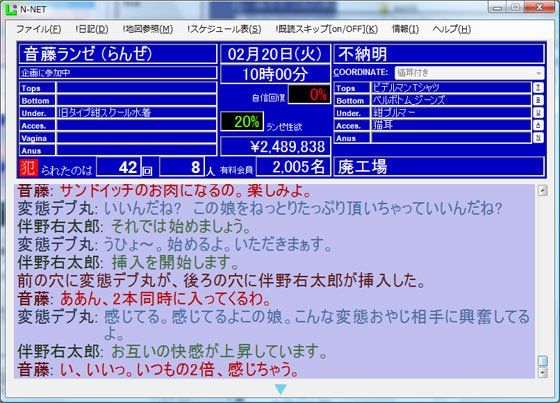Click the scroll-up arrow of the message log

coord(542,191)
